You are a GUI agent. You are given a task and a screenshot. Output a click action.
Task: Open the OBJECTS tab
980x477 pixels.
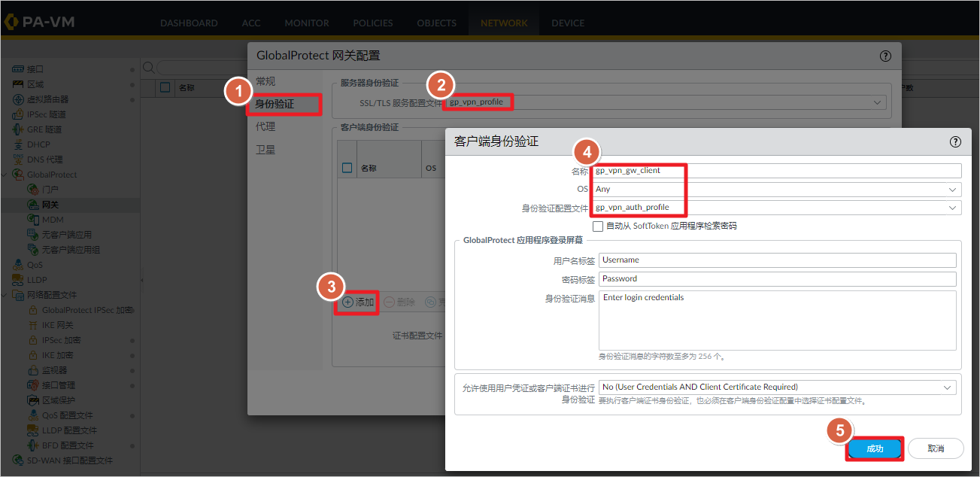point(437,23)
